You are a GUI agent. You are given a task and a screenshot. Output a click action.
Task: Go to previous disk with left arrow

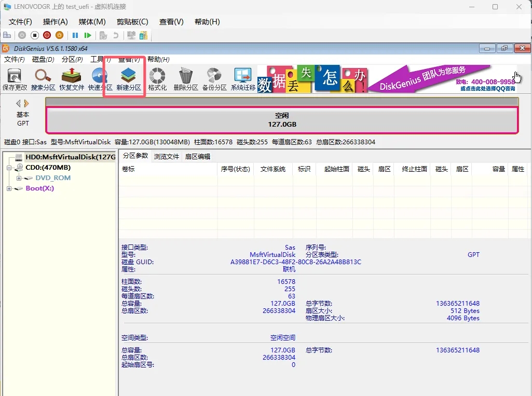[x=18, y=103]
